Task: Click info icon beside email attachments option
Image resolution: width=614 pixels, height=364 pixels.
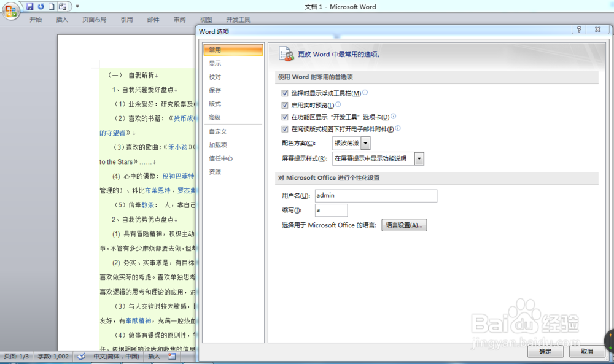Action: click(x=398, y=128)
